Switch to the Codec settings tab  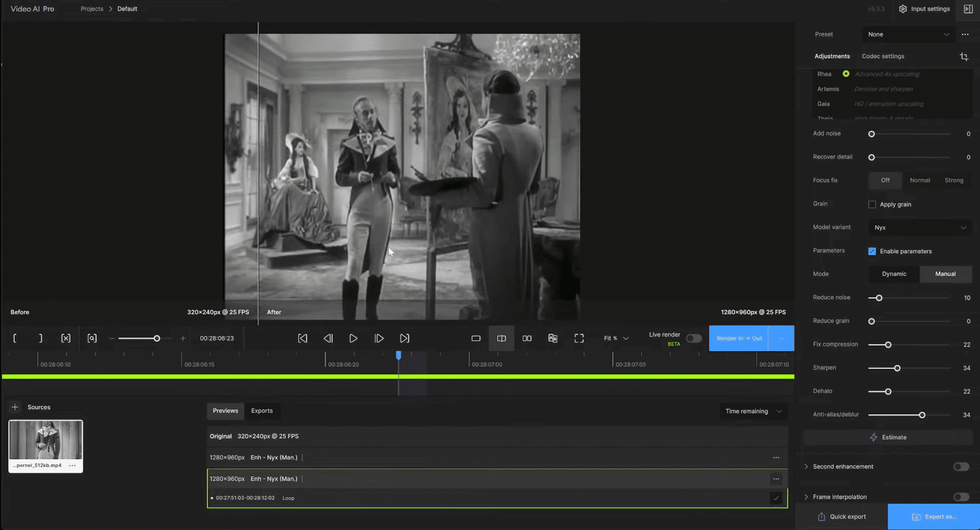[x=882, y=56]
